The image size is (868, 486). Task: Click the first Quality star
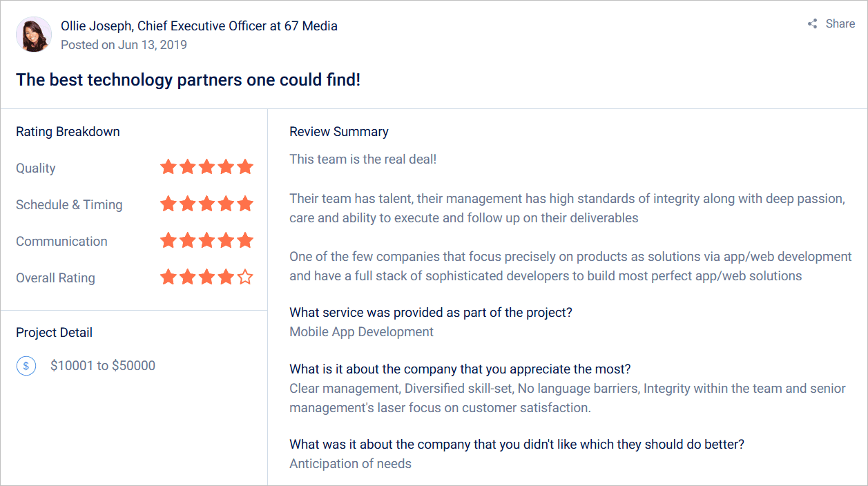(168, 167)
